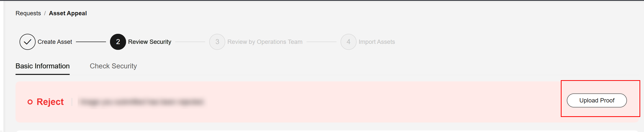Switch to the Basic Information tab
This screenshot has width=644, height=132.
click(x=43, y=66)
